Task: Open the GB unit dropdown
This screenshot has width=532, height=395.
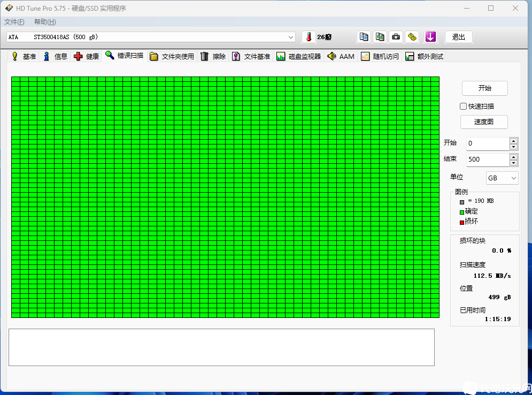Action: [x=502, y=178]
